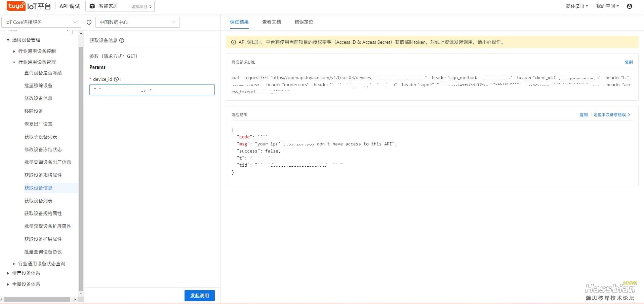Image resolution: width=644 pixels, height=304 pixels.
Task: Switch to 调试结果 tab
Action: click(x=239, y=22)
